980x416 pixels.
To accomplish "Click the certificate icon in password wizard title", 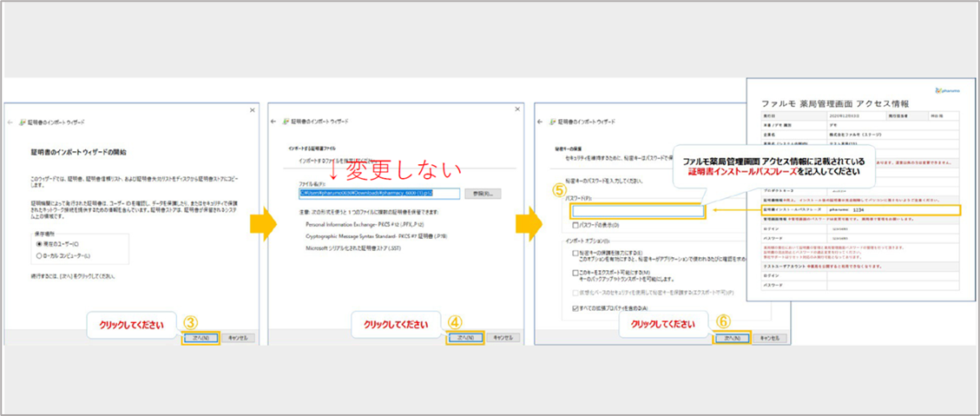I will click(554, 122).
